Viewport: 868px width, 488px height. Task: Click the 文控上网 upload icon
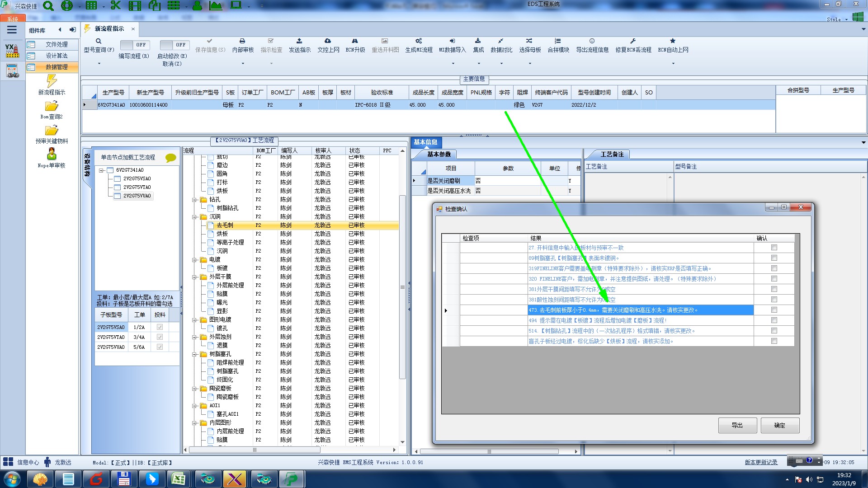pyautogui.click(x=328, y=41)
